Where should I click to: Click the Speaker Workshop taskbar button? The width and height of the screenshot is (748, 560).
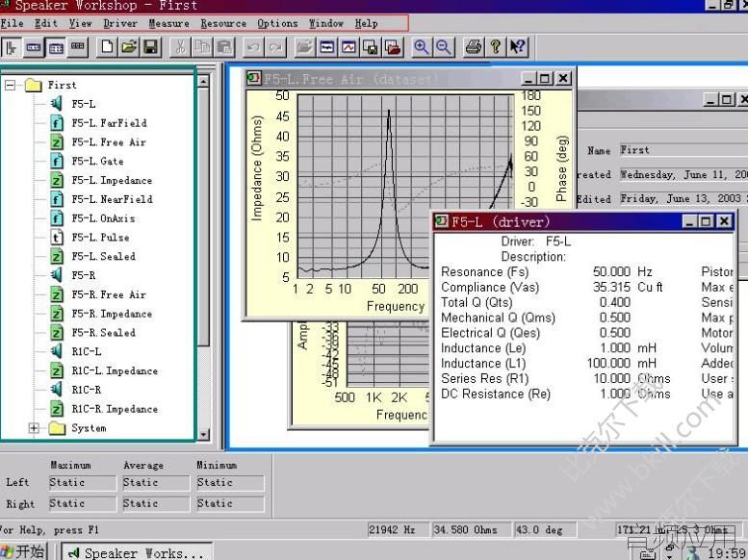coord(137,553)
